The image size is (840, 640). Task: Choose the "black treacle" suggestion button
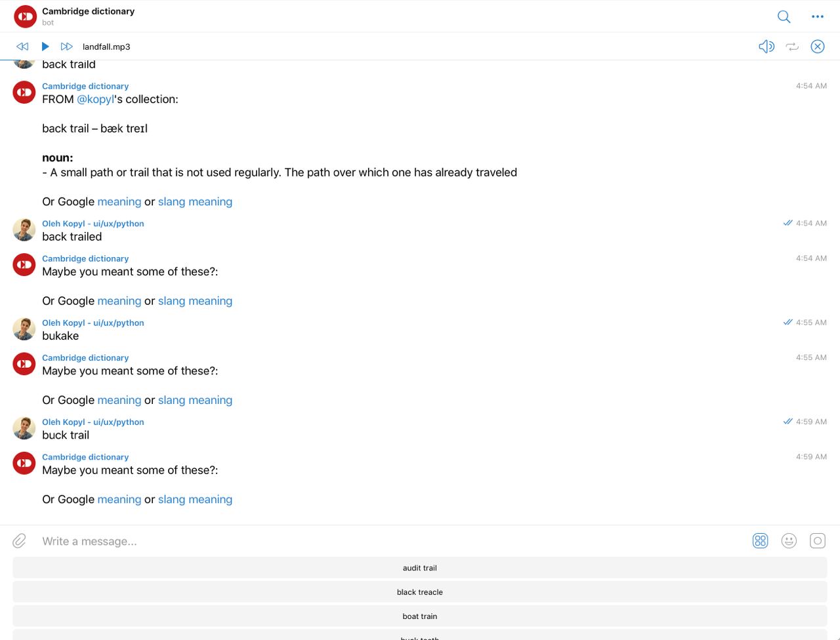point(420,592)
